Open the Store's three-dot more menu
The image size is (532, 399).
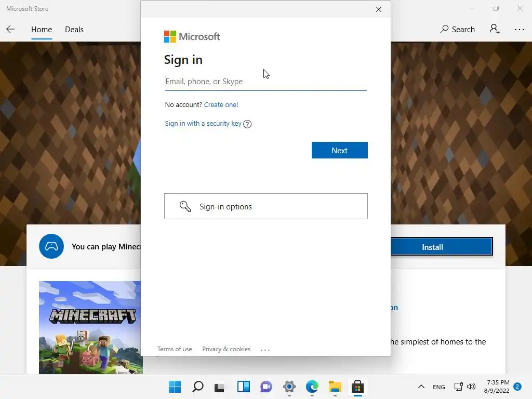[519, 30]
